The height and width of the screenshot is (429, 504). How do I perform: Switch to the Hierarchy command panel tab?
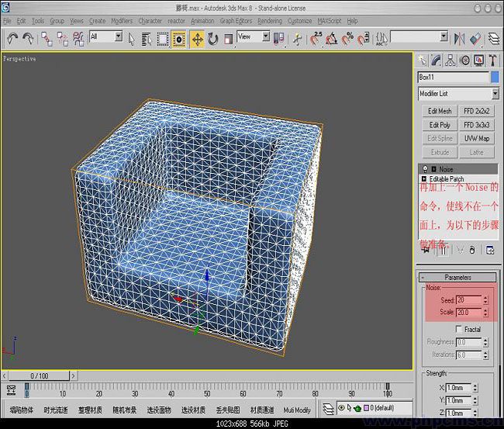pyautogui.click(x=450, y=61)
